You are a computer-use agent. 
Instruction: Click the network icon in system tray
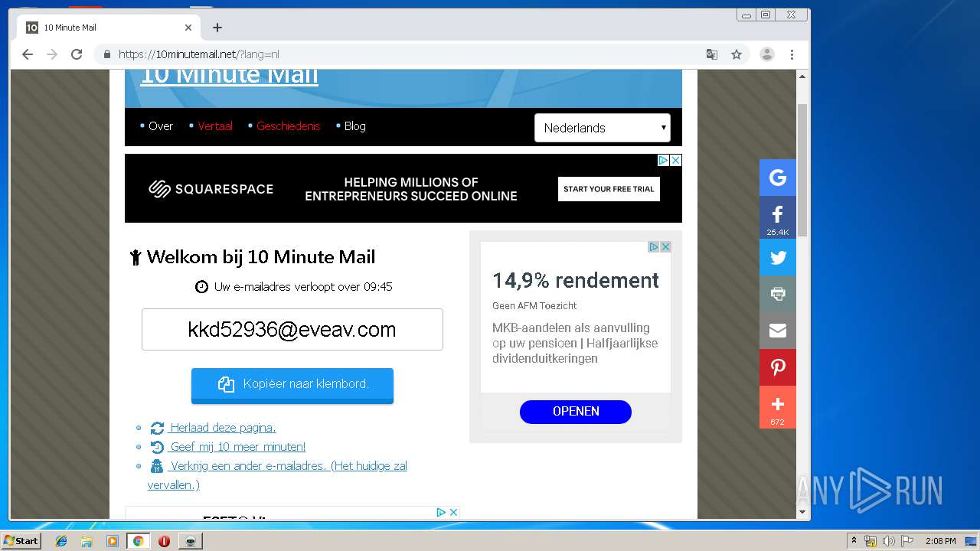pyautogui.click(x=871, y=541)
